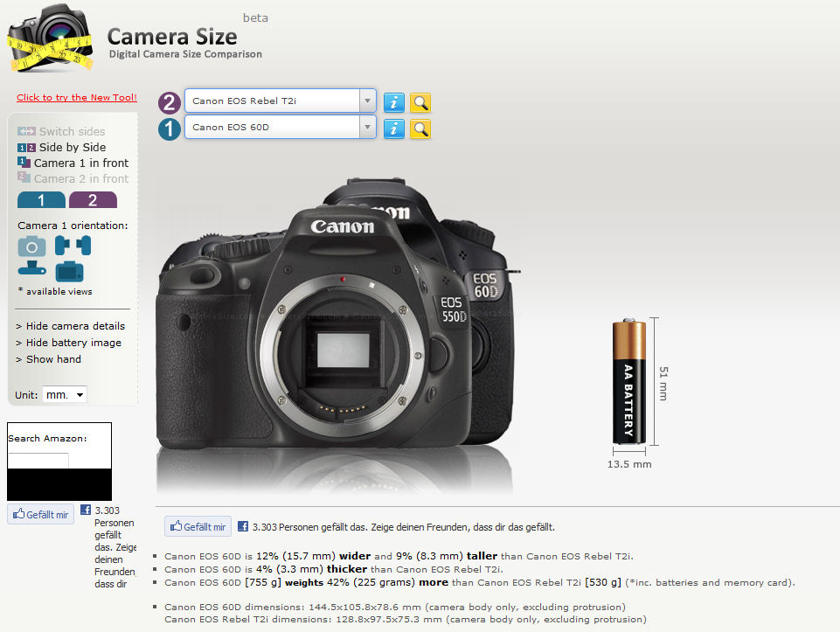Click Facebook icon next to 3.303 Personen text
Screen dimensions: 840x632
point(243,526)
